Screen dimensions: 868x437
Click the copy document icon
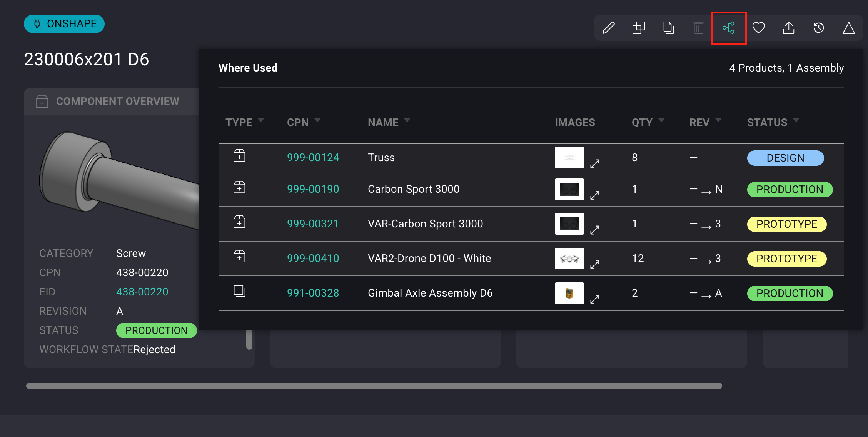click(x=669, y=28)
